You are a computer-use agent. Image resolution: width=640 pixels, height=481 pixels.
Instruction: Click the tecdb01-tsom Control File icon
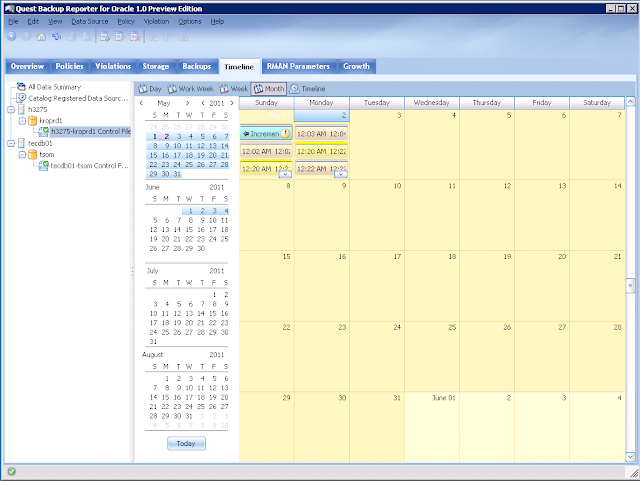point(43,165)
